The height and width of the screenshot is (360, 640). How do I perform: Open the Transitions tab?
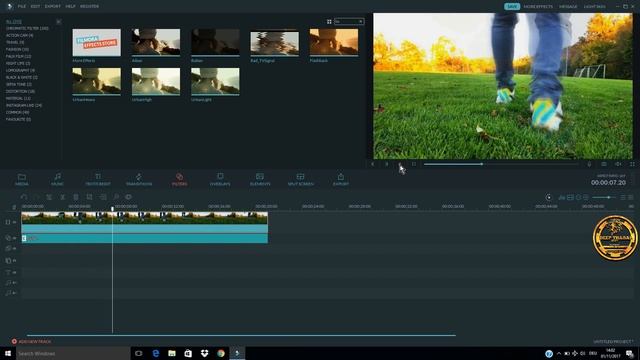(139, 179)
